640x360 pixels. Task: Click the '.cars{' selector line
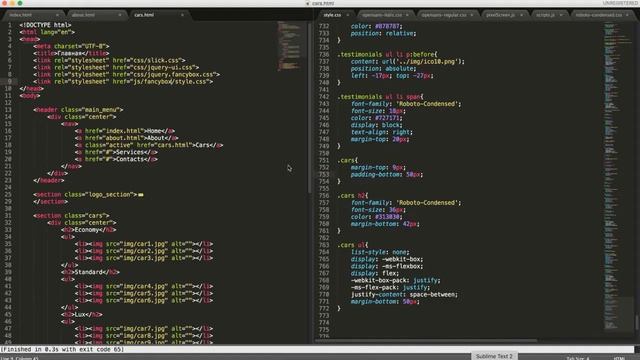click(347, 160)
